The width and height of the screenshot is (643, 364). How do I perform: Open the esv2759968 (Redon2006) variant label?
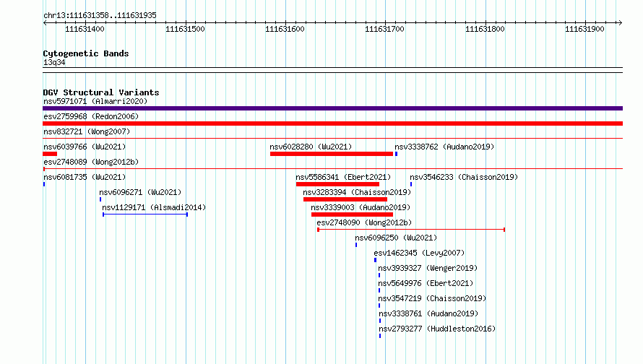(x=91, y=116)
